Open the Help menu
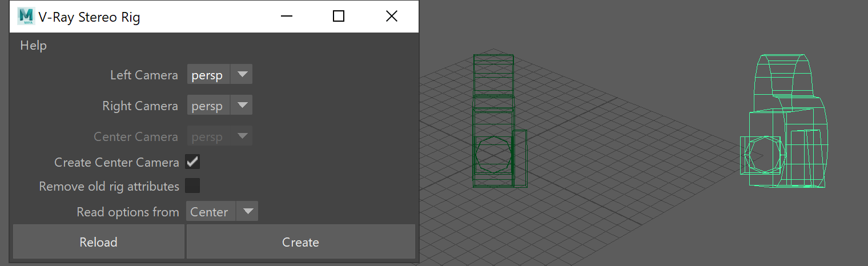868x266 pixels. tap(34, 45)
